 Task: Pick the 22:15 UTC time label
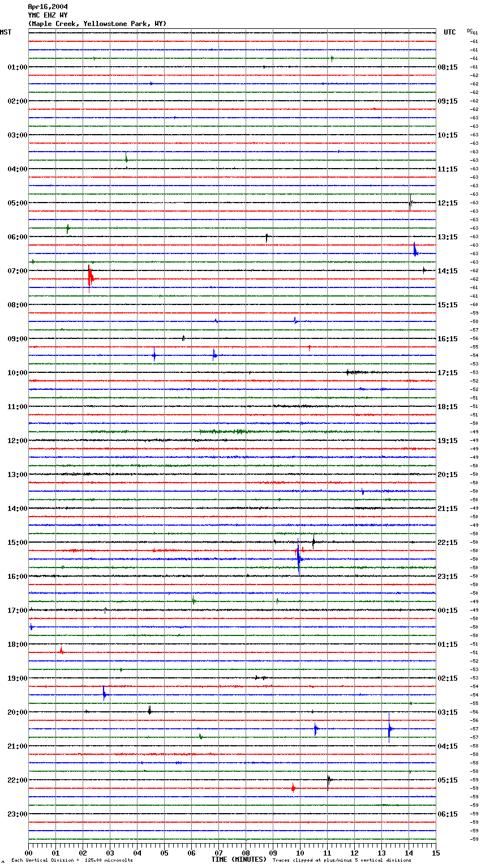[448, 543]
